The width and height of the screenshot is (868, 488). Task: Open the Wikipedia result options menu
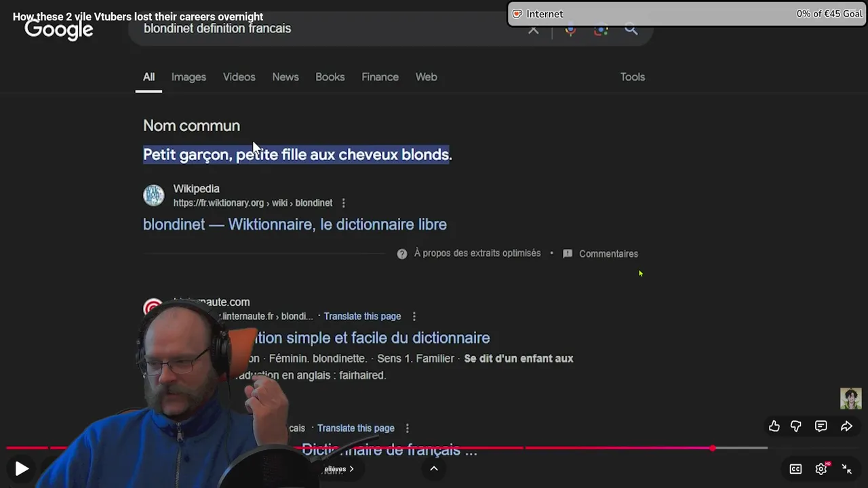[344, 203]
